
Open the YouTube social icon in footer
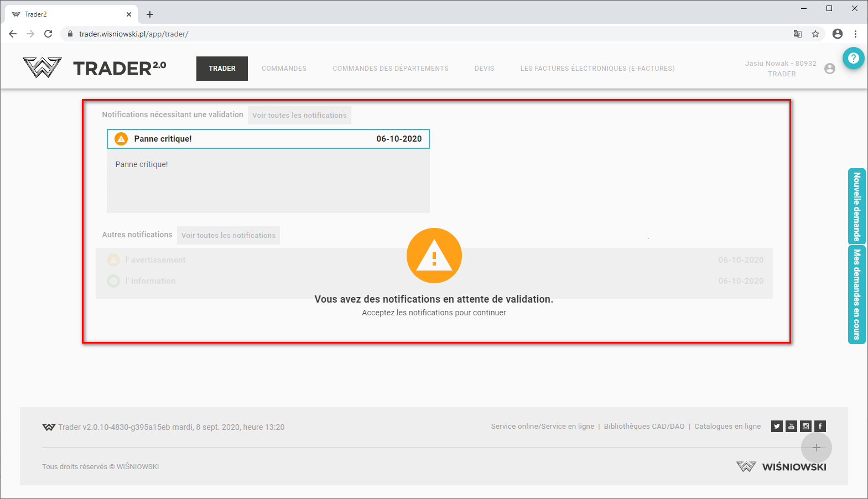point(791,426)
